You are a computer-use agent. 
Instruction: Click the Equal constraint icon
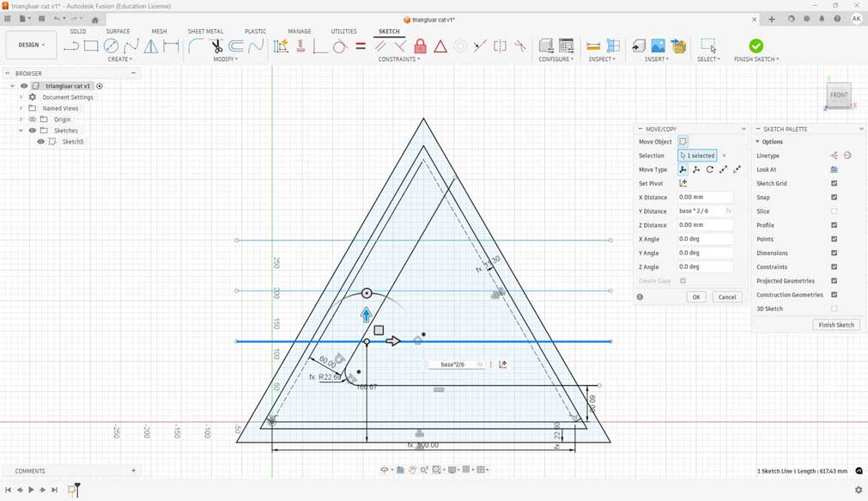(x=361, y=46)
